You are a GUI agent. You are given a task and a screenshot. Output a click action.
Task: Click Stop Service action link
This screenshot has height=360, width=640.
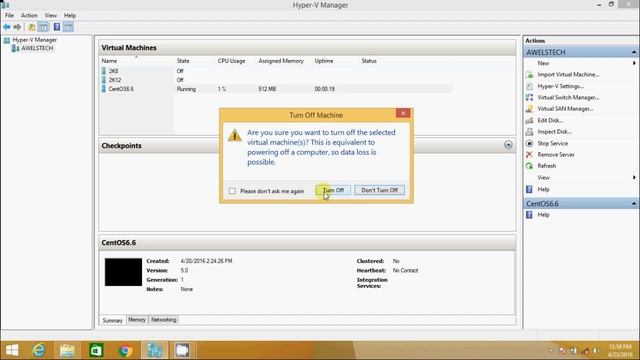[552, 143]
